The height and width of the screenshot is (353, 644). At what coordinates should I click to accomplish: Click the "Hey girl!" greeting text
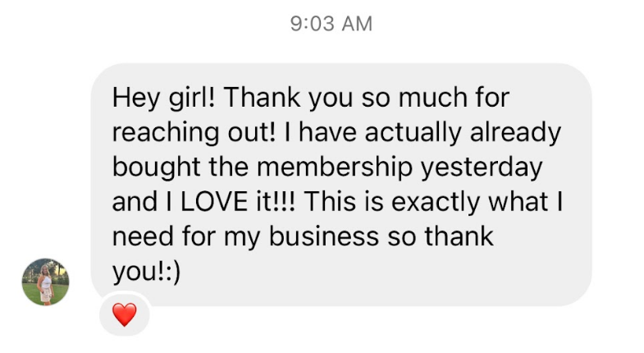[163, 99]
